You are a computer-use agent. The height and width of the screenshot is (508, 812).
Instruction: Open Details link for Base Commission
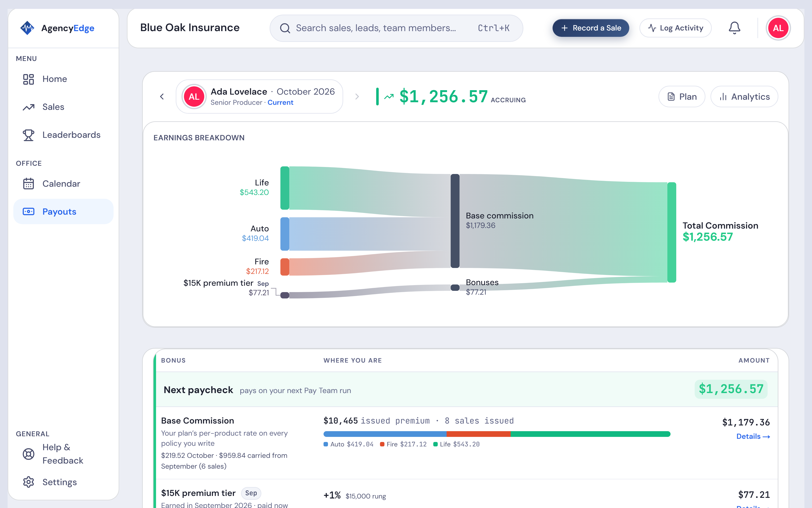(x=753, y=436)
